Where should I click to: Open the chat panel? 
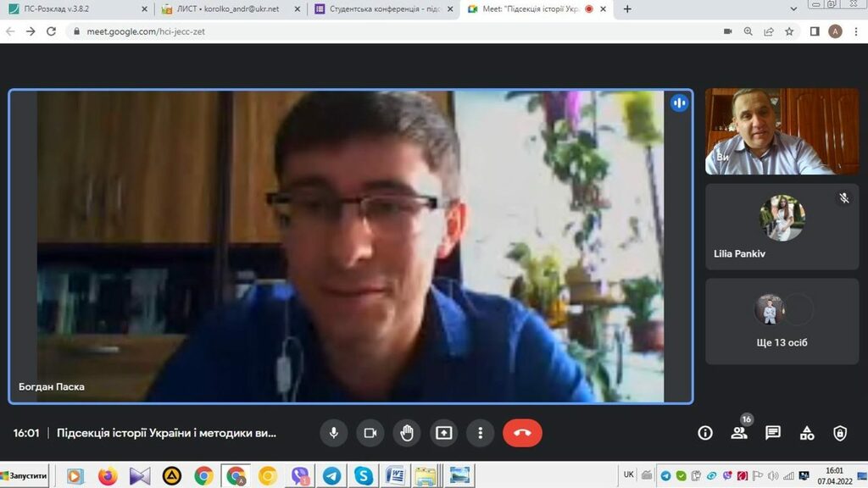pos(773,433)
